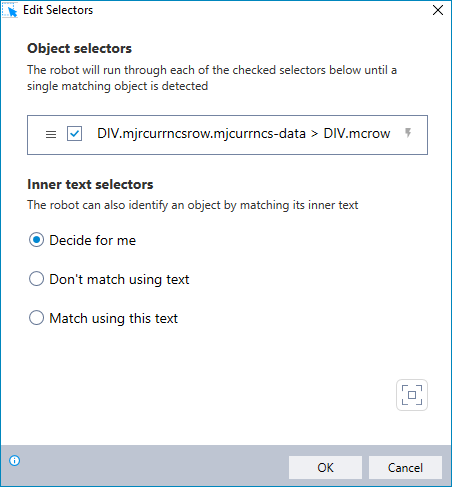Click the Don't match using text label
This screenshot has height=487, width=452.
[x=119, y=279]
